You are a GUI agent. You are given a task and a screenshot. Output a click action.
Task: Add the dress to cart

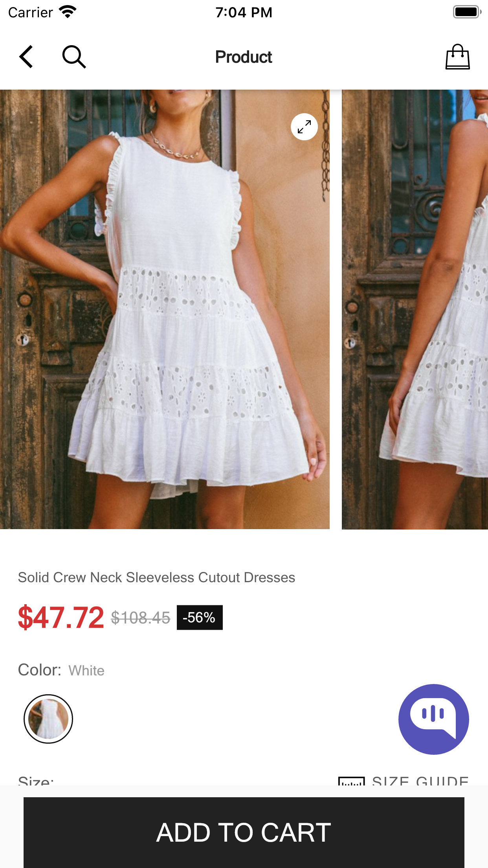coord(244,832)
